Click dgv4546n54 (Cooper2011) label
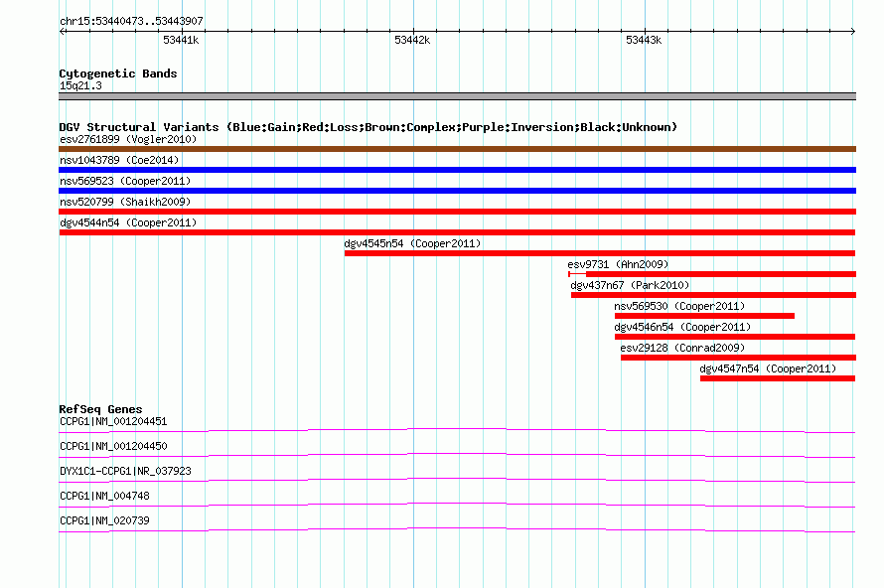 [x=682, y=327]
